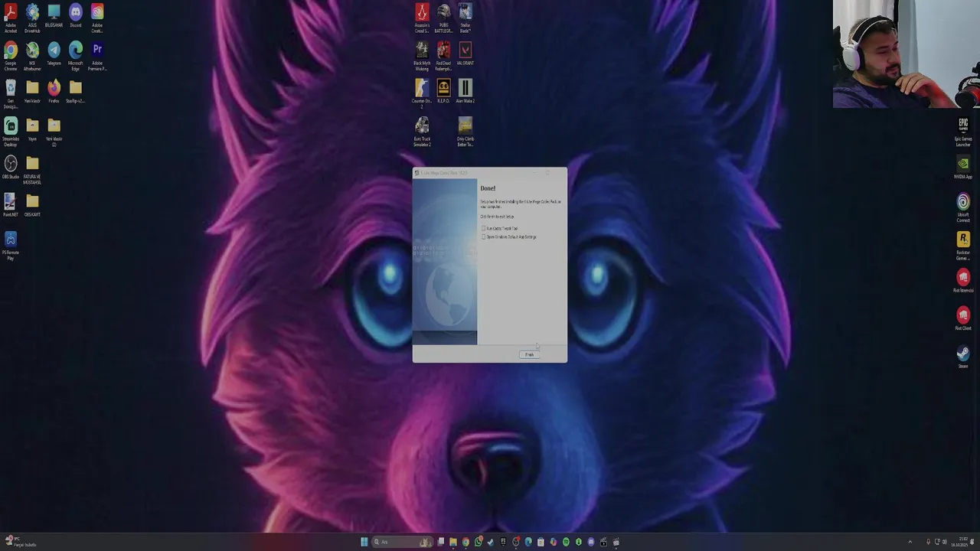980x551 pixels.
Task: Launch the Counter-Strike 2 shortcut
Action: point(422,93)
